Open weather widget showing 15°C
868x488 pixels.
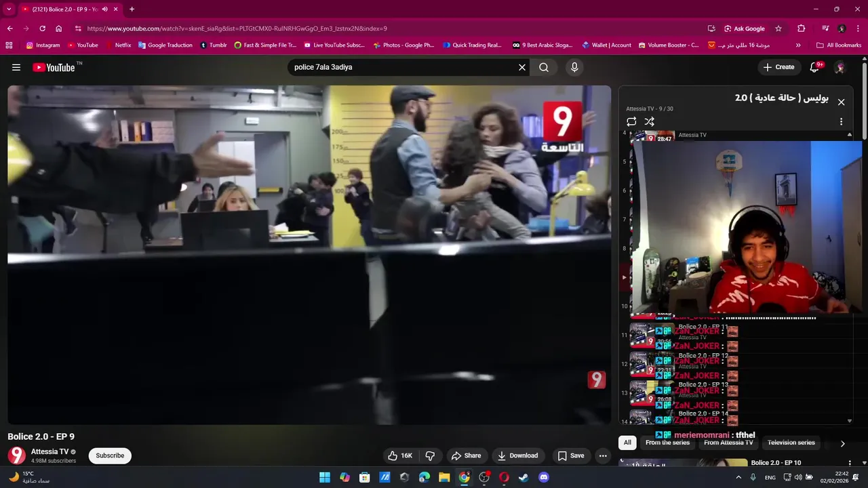point(29,477)
